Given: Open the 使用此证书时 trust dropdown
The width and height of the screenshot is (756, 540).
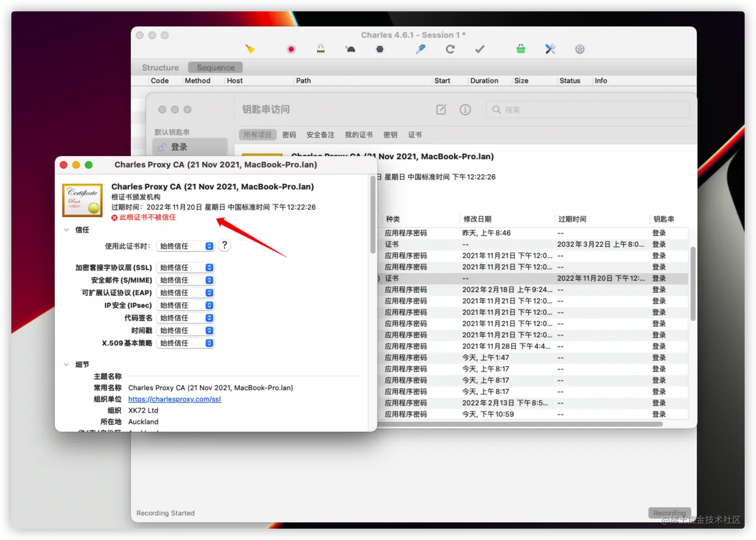Looking at the screenshot, I should coord(185,246).
